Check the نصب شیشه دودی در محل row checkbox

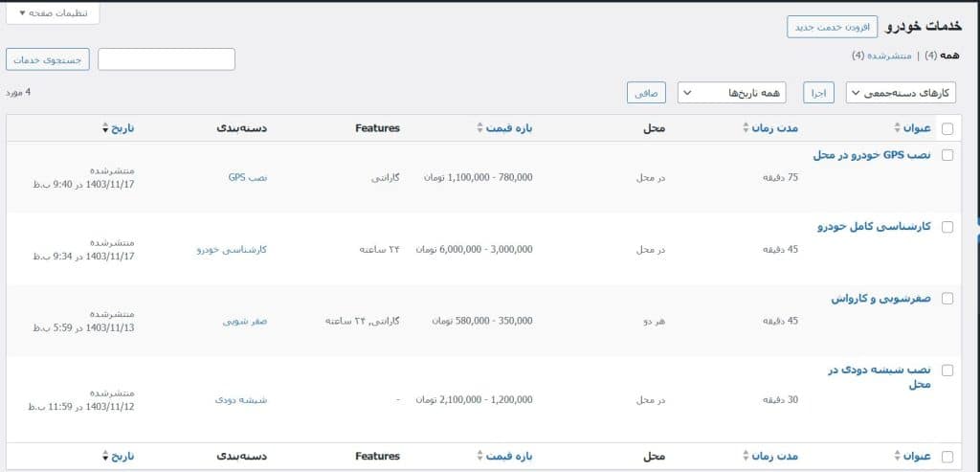tap(947, 371)
